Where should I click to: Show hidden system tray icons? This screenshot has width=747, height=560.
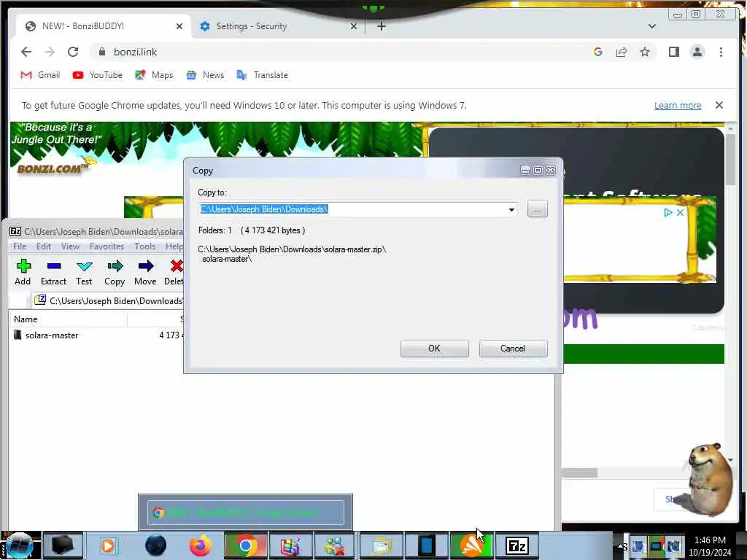pyautogui.click(x=622, y=546)
